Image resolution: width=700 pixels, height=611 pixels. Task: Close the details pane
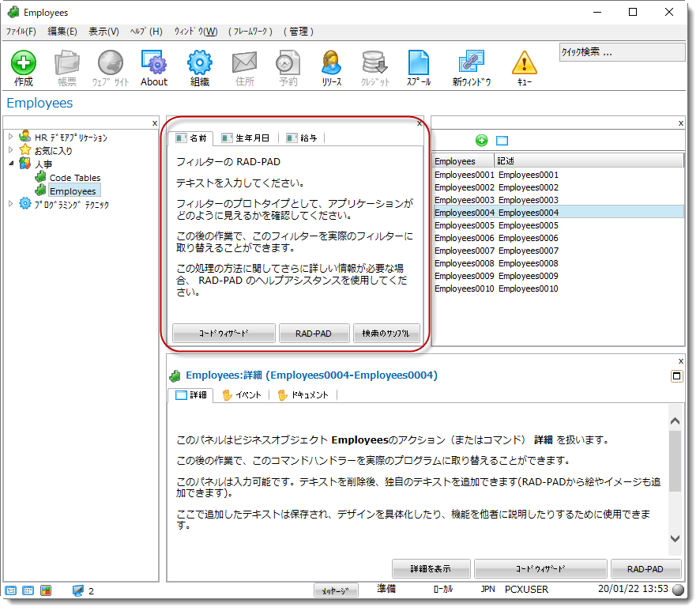681,361
